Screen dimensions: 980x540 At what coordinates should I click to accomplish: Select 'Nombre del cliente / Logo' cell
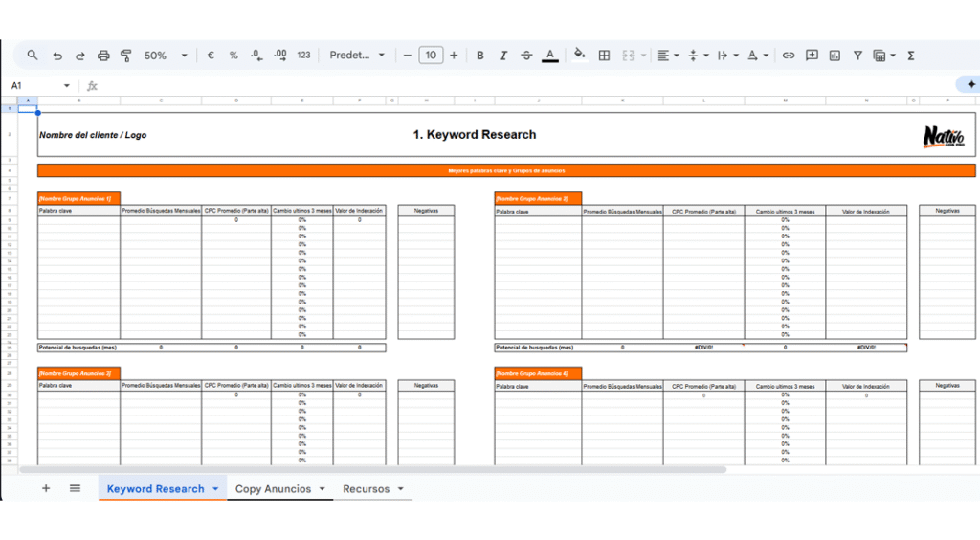[93, 135]
